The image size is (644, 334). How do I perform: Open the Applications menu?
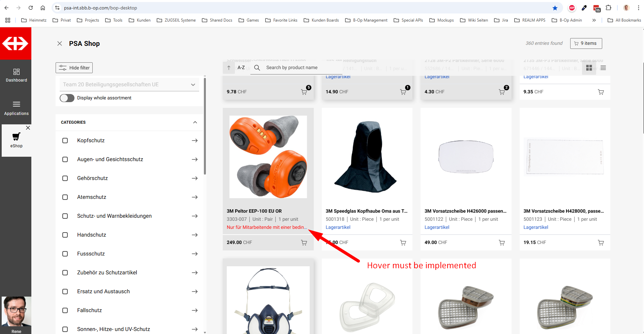16,108
